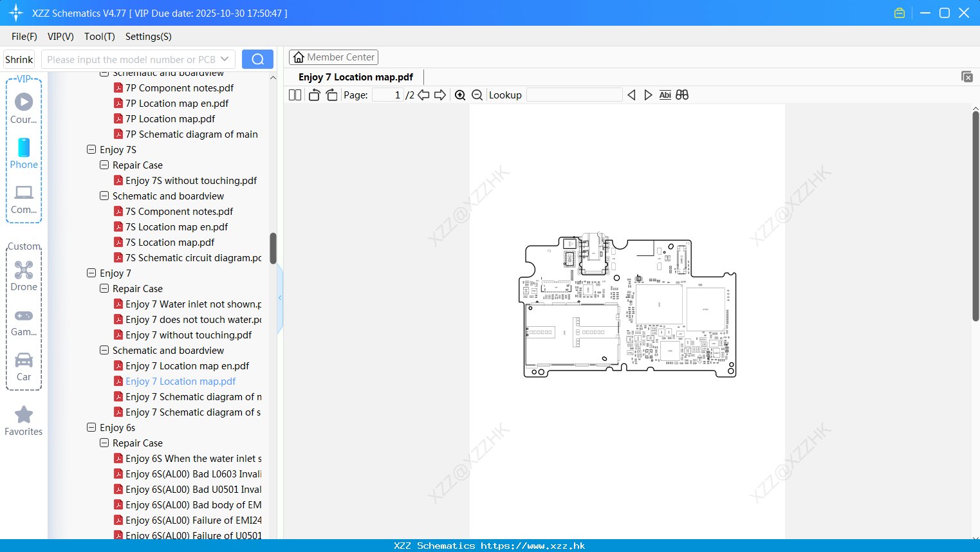Open Enjoy 7S without touching.pdf
The width and height of the screenshot is (980, 552).
(x=191, y=180)
